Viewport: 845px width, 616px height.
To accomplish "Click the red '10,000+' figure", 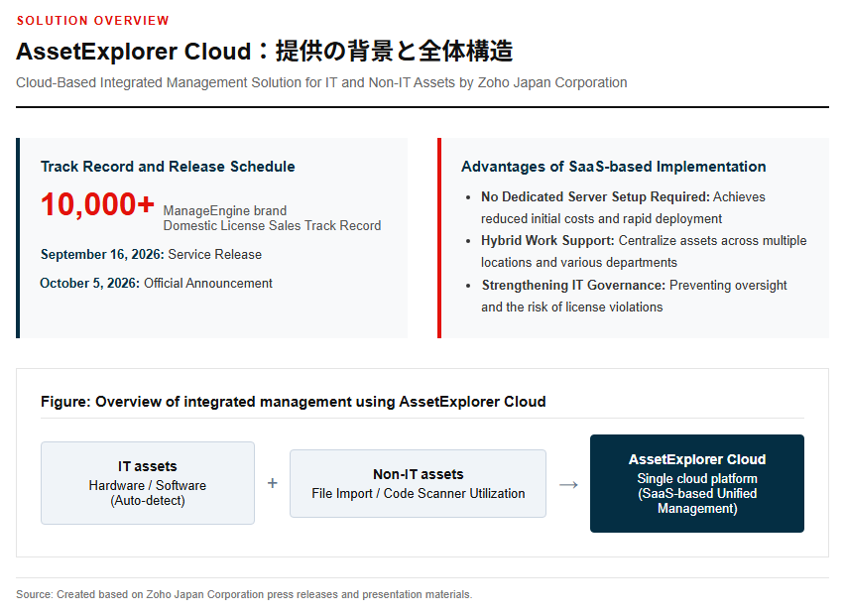I will (97, 204).
